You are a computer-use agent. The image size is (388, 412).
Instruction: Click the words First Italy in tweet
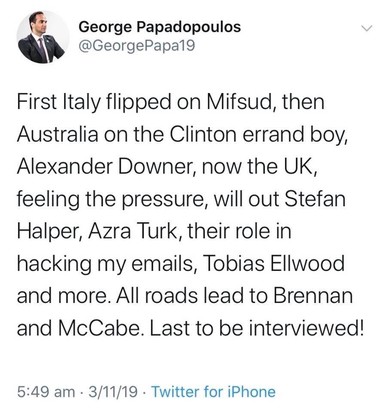(x=59, y=102)
